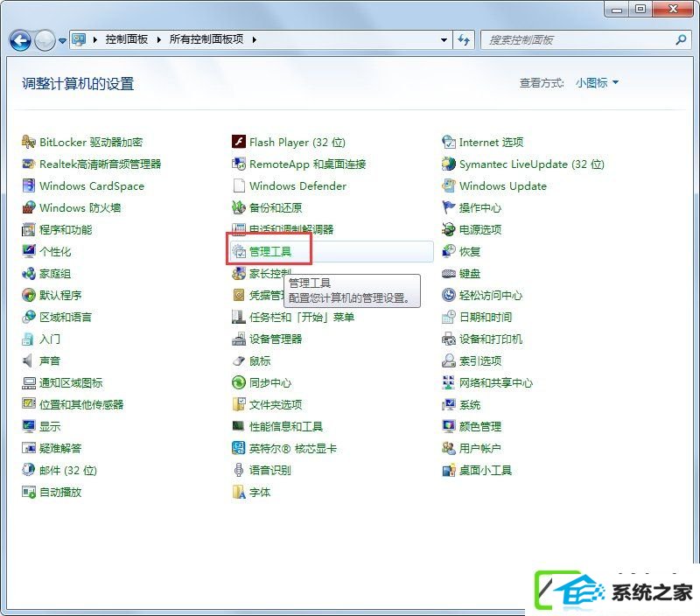Click the Realtek高清晰音频管理器 icon

coord(29,164)
